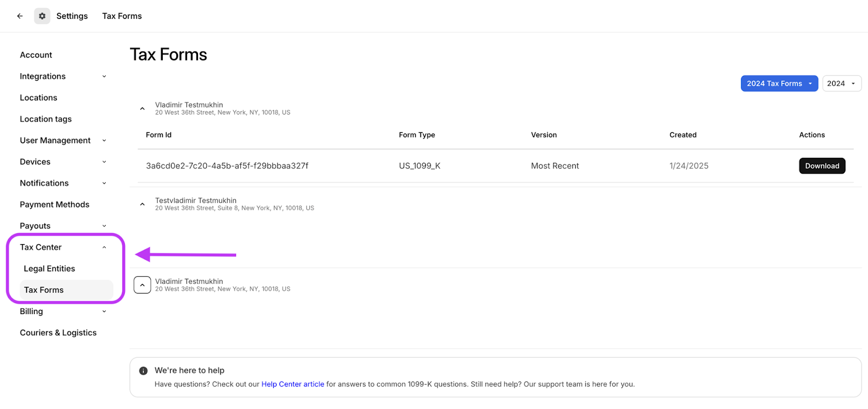Image resolution: width=868 pixels, height=409 pixels.
Task: Click the info icon in help banner
Action: click(143, 371)
